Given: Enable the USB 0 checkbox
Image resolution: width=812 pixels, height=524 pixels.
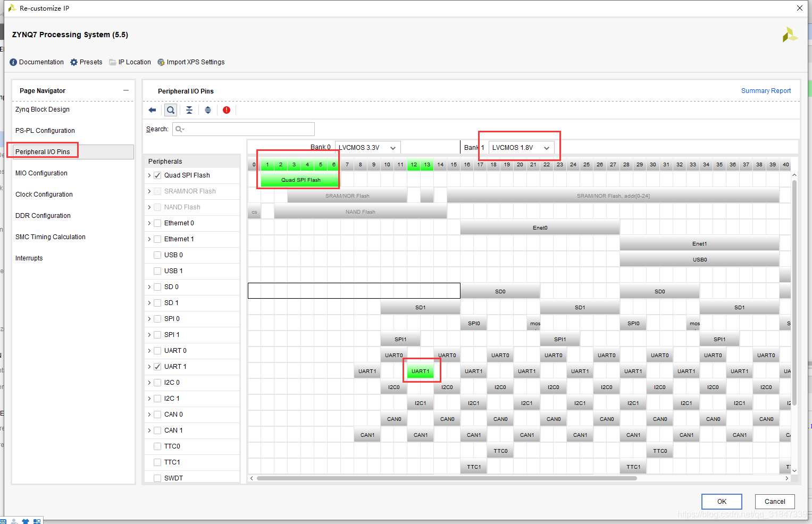Looking at the screenshot, I should click(157, 255).
